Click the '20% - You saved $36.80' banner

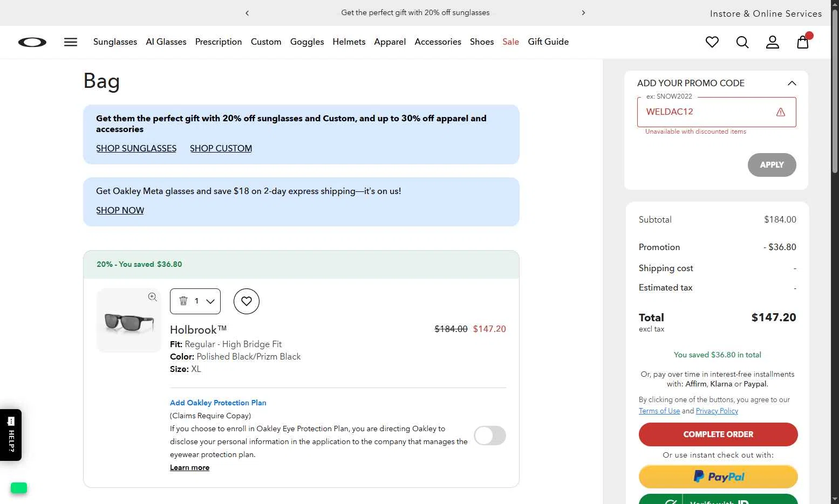[301, 265]
